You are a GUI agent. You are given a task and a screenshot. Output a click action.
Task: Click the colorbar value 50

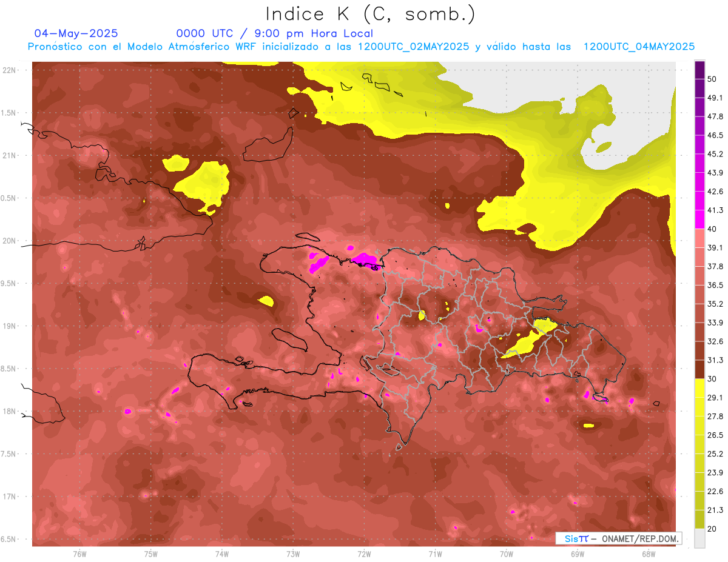point(713,79)
